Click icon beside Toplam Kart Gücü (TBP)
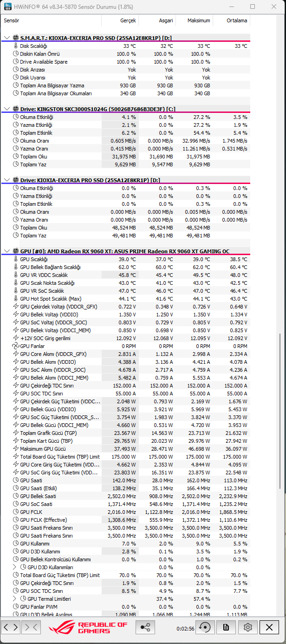 point(15,441)
